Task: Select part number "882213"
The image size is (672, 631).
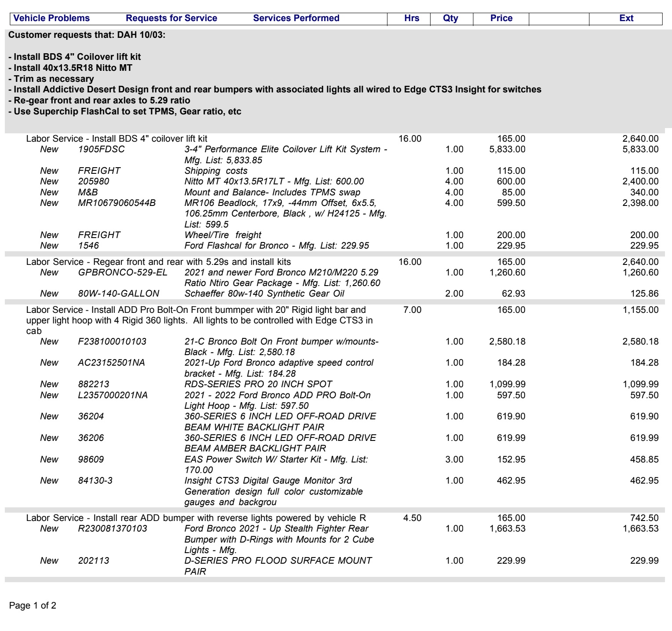Action: (x=94, y=385)
